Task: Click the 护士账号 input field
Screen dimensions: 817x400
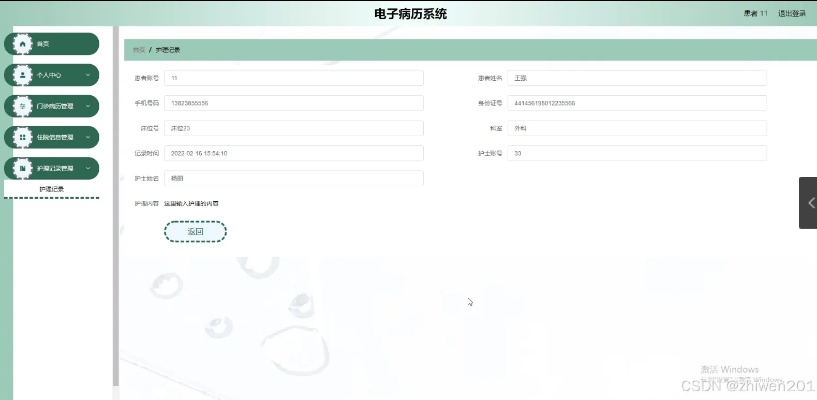Action: click(637, 153)
